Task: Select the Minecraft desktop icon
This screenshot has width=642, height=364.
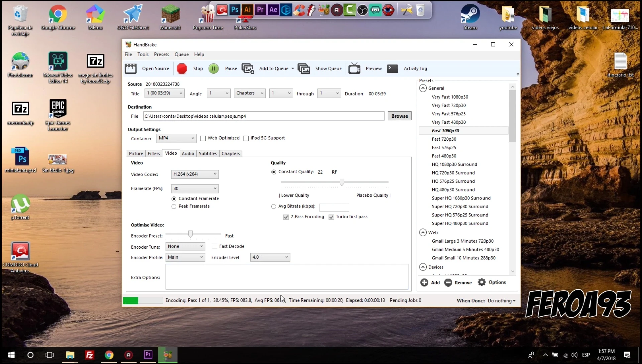Action: pos(170,17)
